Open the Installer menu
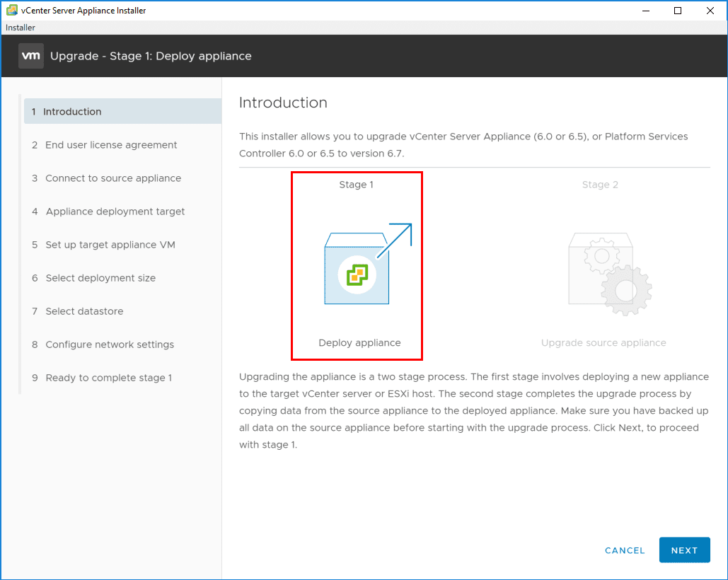Screen dimensions: 728x580 click(x=21, y=28)
